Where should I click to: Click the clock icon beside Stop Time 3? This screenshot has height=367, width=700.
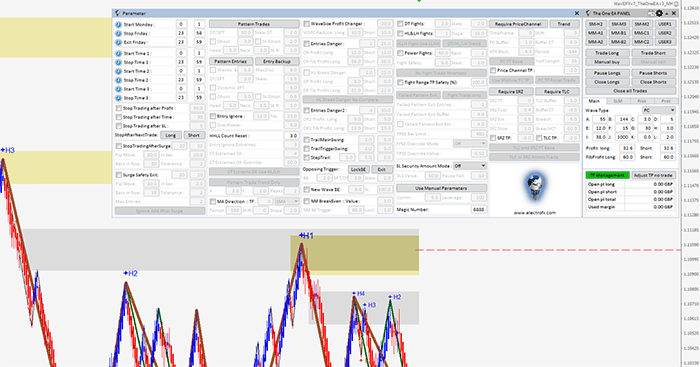pyautogui.click(x=118, y=98)
